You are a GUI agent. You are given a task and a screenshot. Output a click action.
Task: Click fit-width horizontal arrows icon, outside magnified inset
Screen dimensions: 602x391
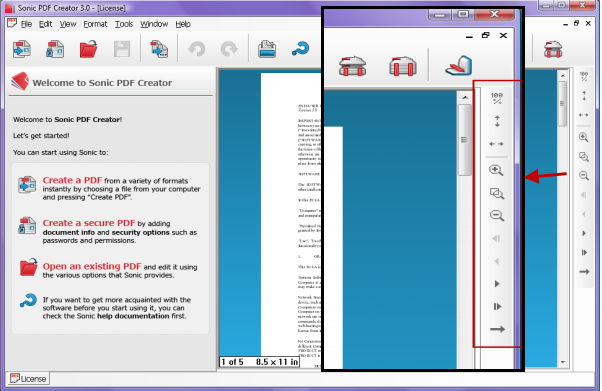coord(584,115)
